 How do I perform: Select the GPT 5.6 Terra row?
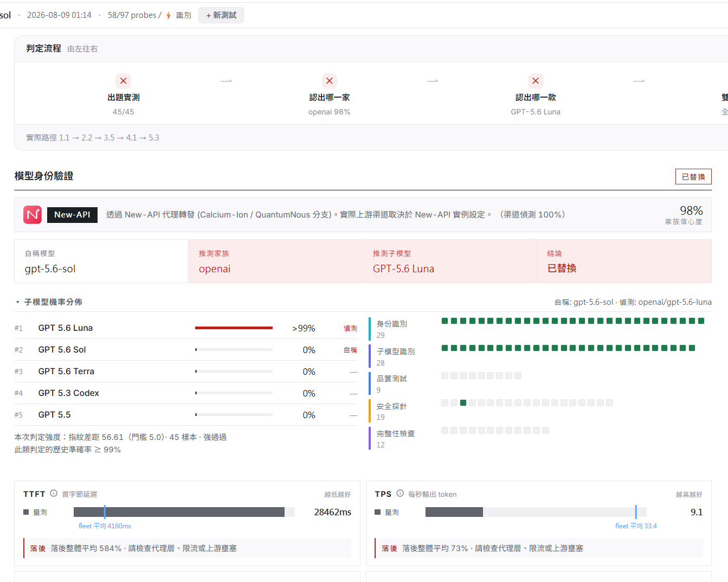(x=186, y=372)
